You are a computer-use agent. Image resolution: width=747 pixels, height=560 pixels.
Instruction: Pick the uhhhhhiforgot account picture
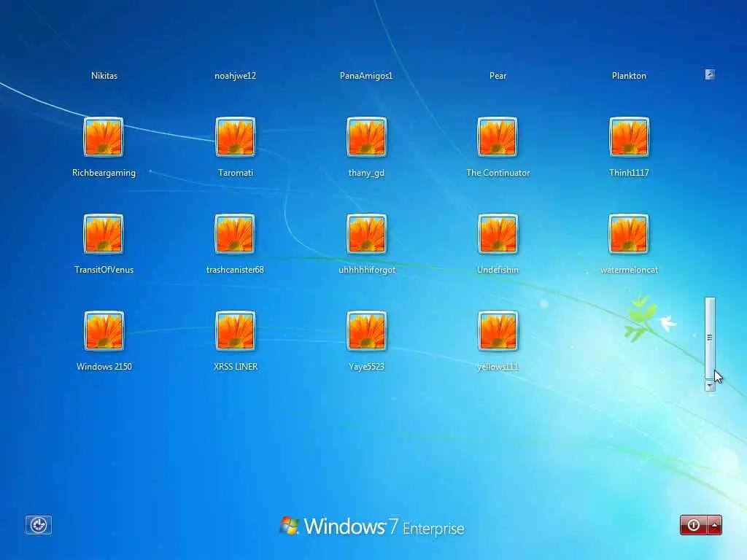point(366,234)
